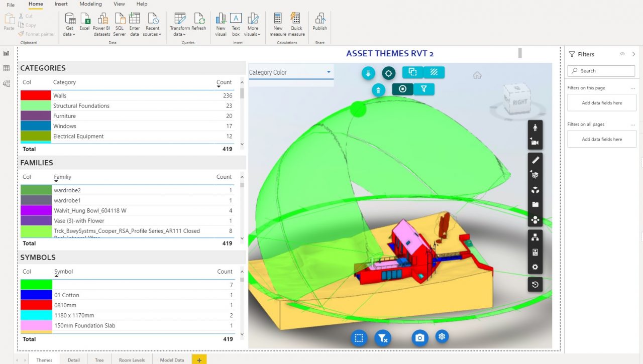Click the clear filter funnel icon
643x364 pixels.
pos(383,338)
